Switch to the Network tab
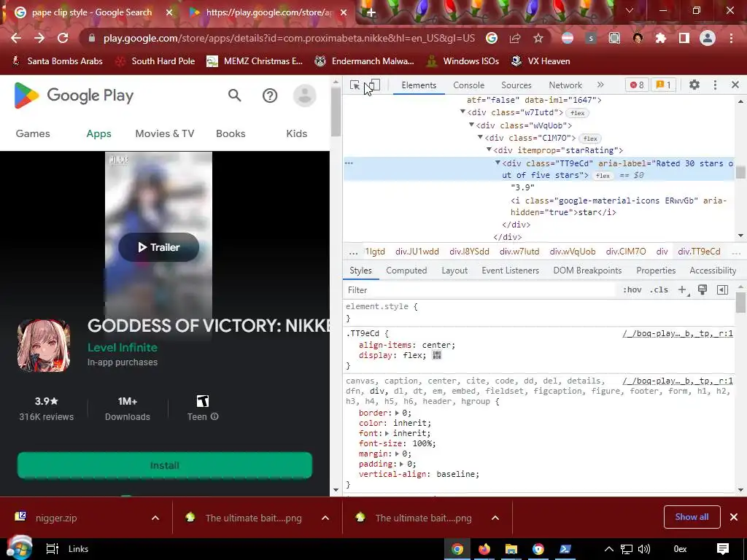This screenshot has width=747, height=560. pos(565,85)
